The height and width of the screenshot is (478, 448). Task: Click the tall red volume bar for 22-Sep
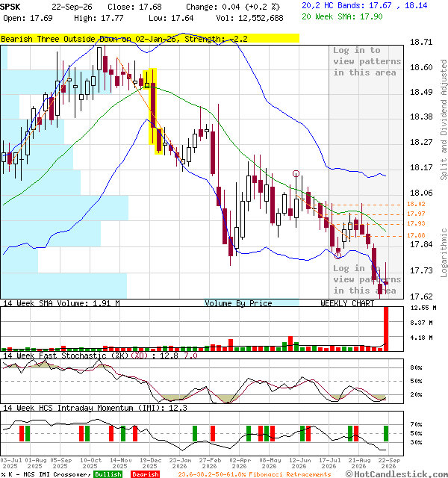[x=386, y=329]
